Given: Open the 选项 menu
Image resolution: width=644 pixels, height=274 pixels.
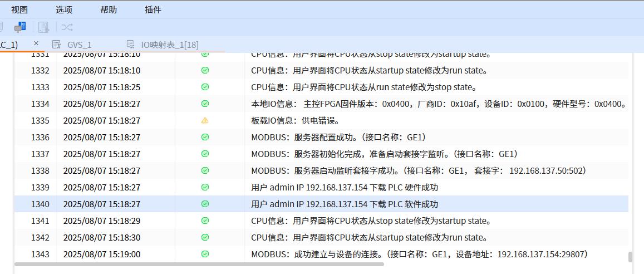Looking at the screenshot, I should click(x=64, y=9).
